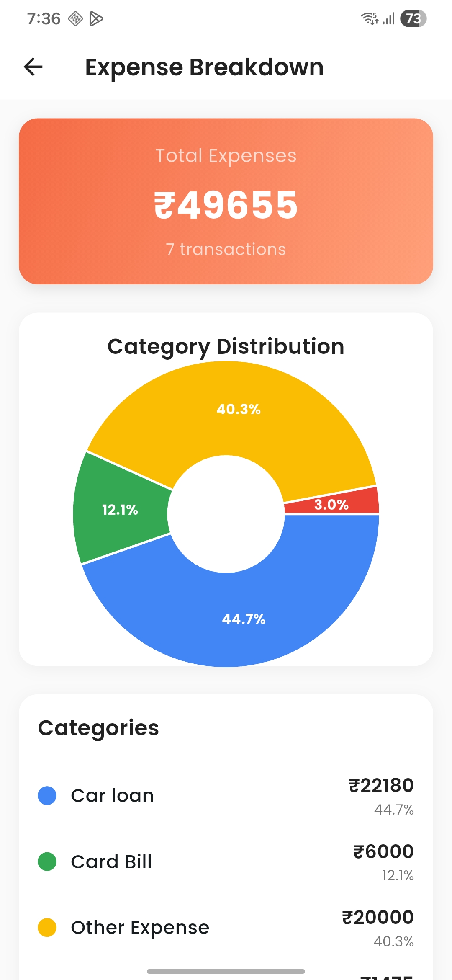Tap the green Card Bill legend dot
Screen dimensions: 452x980
coord(46,861)
